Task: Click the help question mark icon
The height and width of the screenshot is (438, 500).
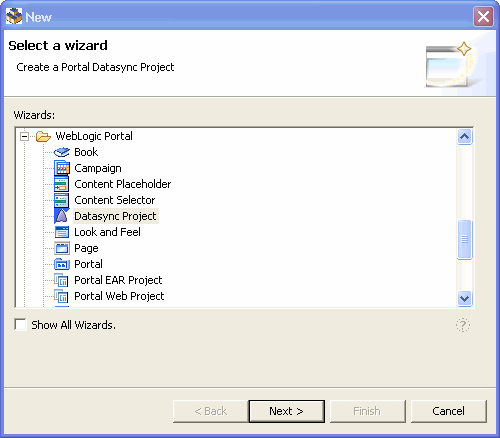Action: (x=463, y=325)
